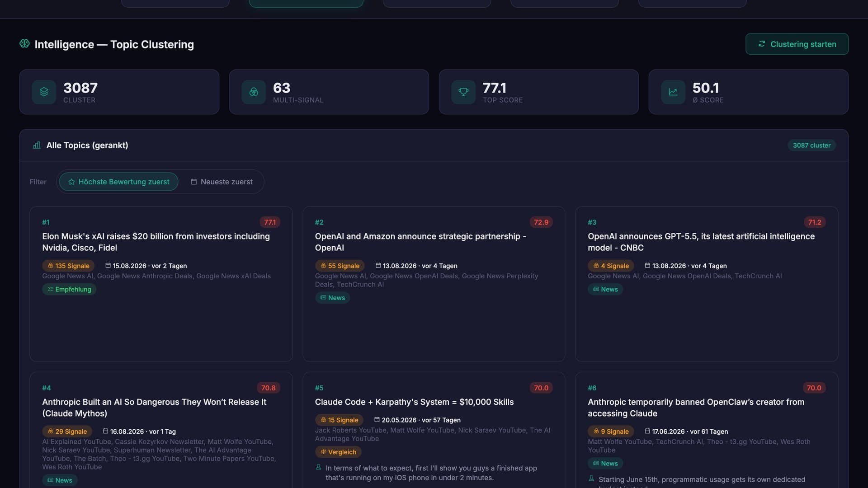This screenshot has width=868, height=488.
Task: Click the Multi-Signal stat card icon
Action: click(x=254, y=92)
